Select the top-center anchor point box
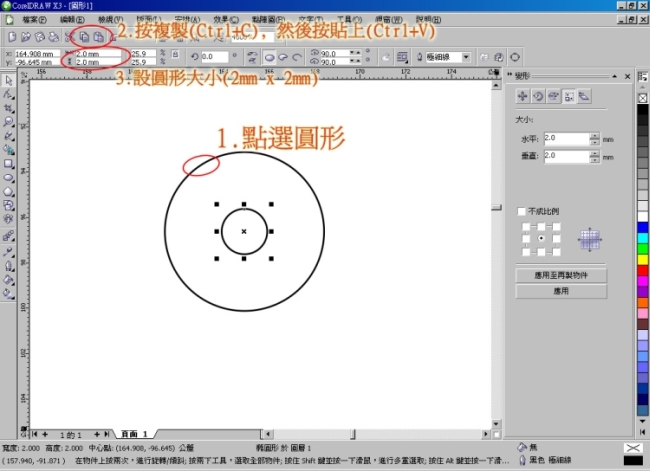Viewport: 650px width, 471px height. pyautogui.click(x=541, y=226)
